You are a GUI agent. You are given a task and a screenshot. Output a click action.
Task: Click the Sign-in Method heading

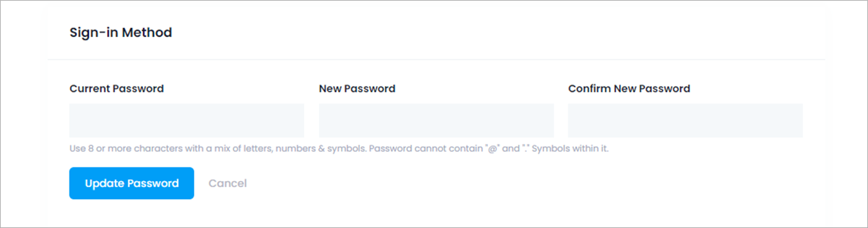[x=121, y=33]
